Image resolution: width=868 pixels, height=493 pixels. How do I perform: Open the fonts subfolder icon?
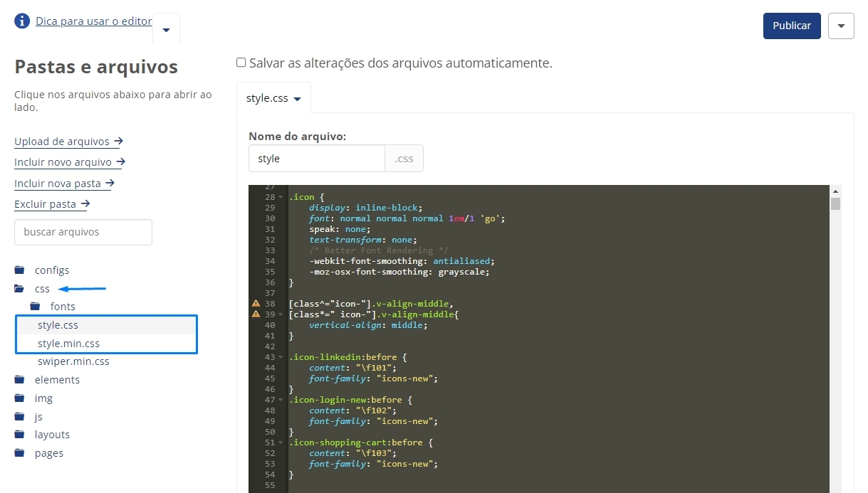(x=35, y=307)
